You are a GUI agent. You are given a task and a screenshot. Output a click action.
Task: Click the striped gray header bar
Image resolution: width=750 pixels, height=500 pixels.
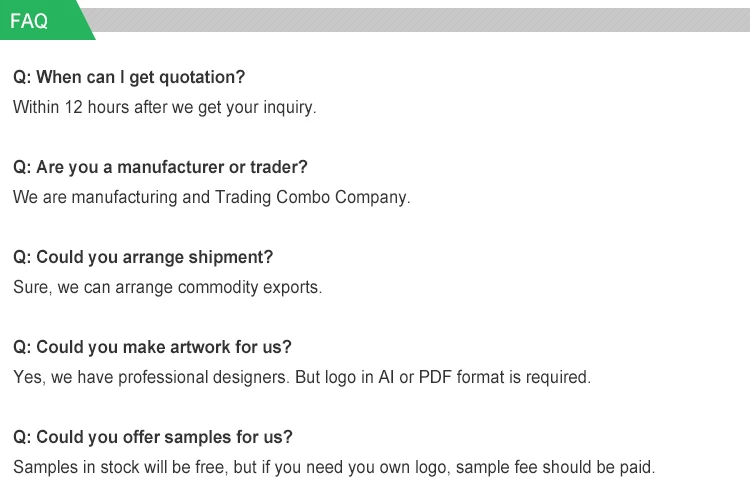coord(420,20)
